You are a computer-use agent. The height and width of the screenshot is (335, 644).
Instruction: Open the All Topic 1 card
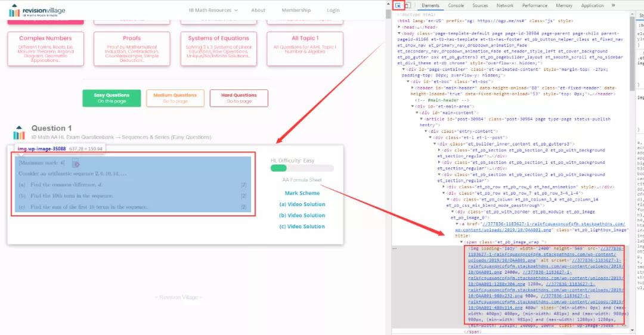(x=305, y=49)
